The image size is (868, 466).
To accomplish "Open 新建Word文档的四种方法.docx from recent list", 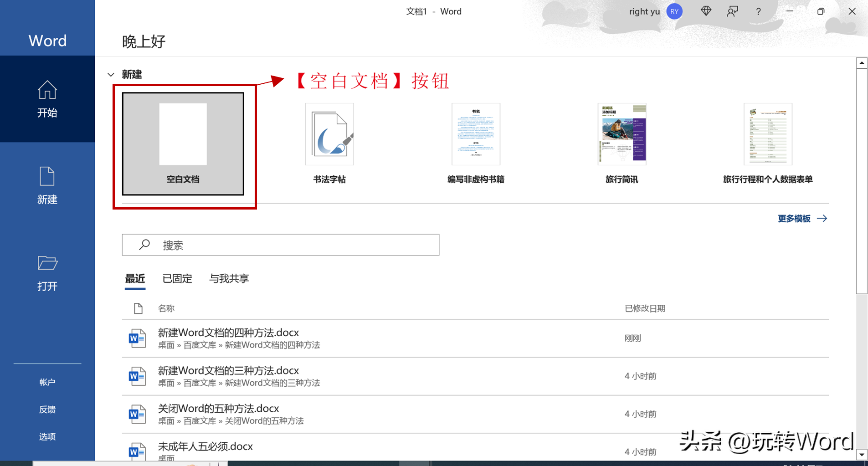I will tap(475, 338).
